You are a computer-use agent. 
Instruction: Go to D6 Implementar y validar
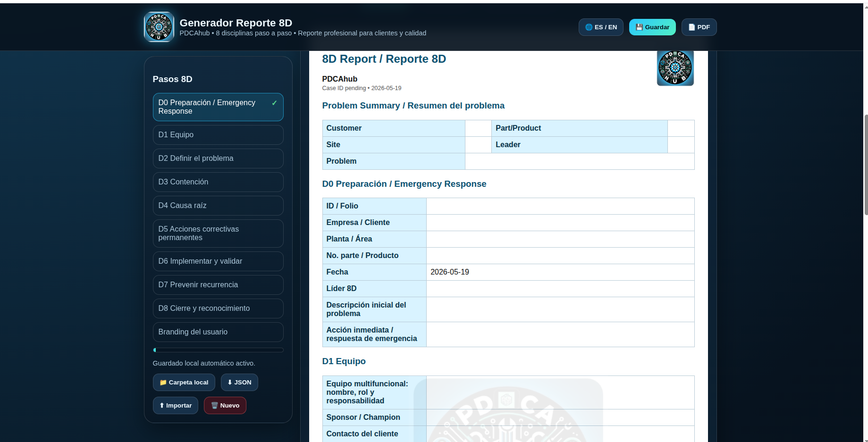(x=218, y=261)
